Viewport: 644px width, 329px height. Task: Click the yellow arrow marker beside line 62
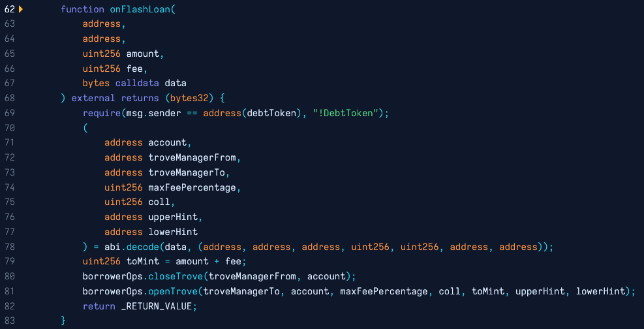pyautogui.click(x=21, y=9)
